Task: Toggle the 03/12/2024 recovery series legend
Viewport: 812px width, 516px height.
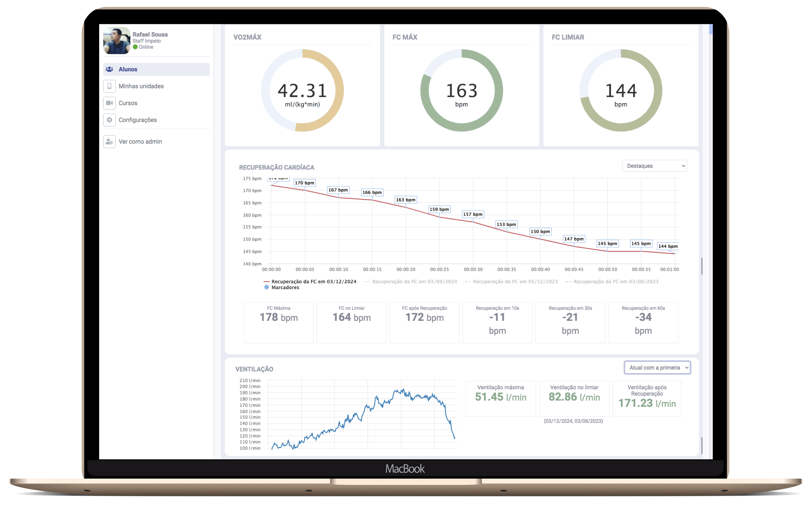Action: pyautogui.click(x=314, y=282)
